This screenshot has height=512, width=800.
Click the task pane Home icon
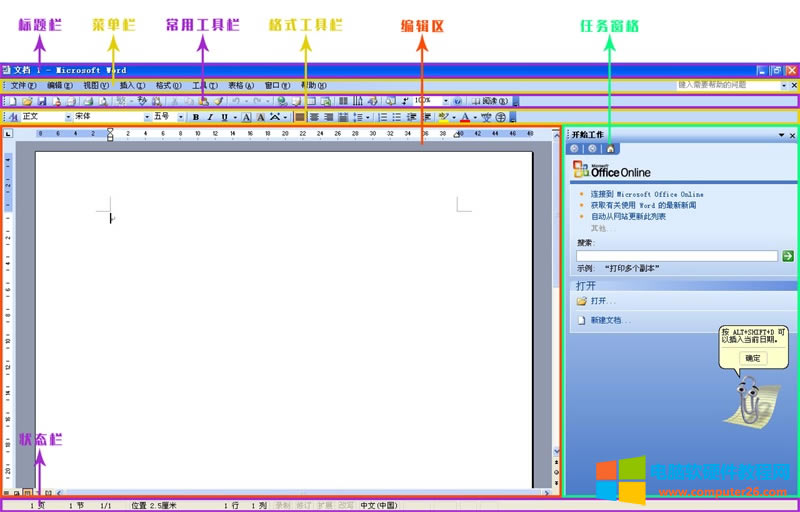click(x=610, y=149)
